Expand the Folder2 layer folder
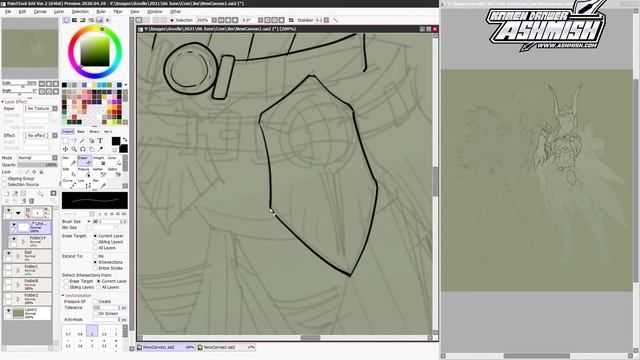The width and height of the screenshot is (640, 360). (18, 299)
